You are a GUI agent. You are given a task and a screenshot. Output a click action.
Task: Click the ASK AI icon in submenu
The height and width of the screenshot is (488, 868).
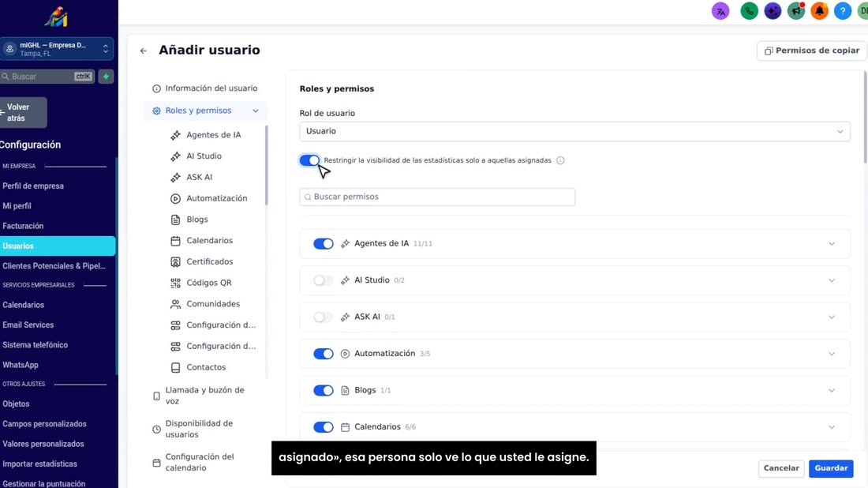click(x=175, y=177)
